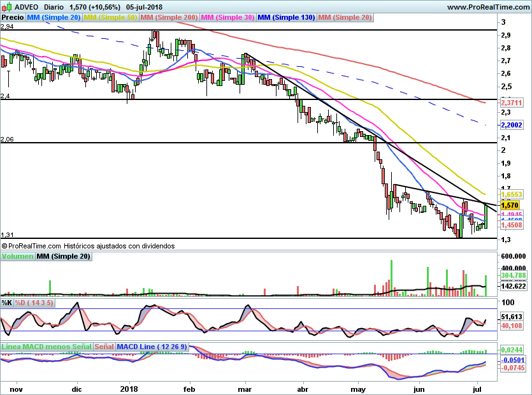532x395 pixels.
Task: Open the www.ProRealTime.com link
Action: click(488, 7)
